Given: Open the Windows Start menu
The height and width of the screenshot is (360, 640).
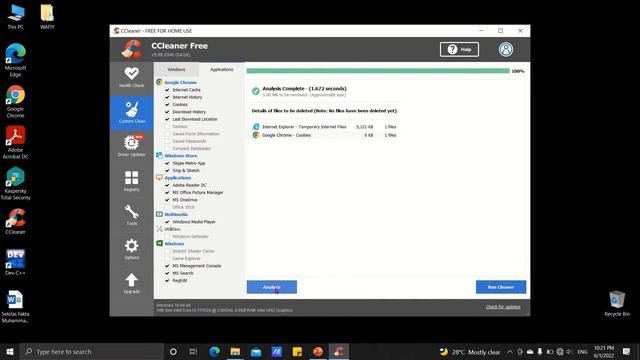Looking at the screenshot, I should point(10,351).
